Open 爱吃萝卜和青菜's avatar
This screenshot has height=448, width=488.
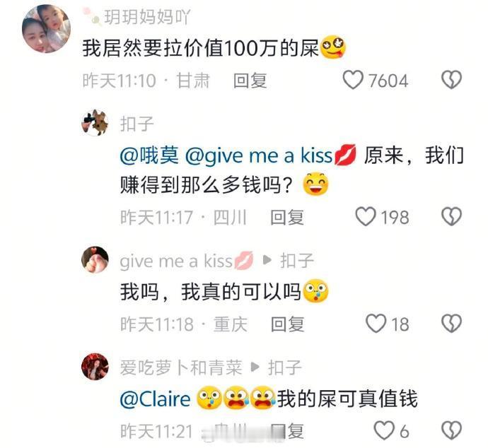click(95, 367)
